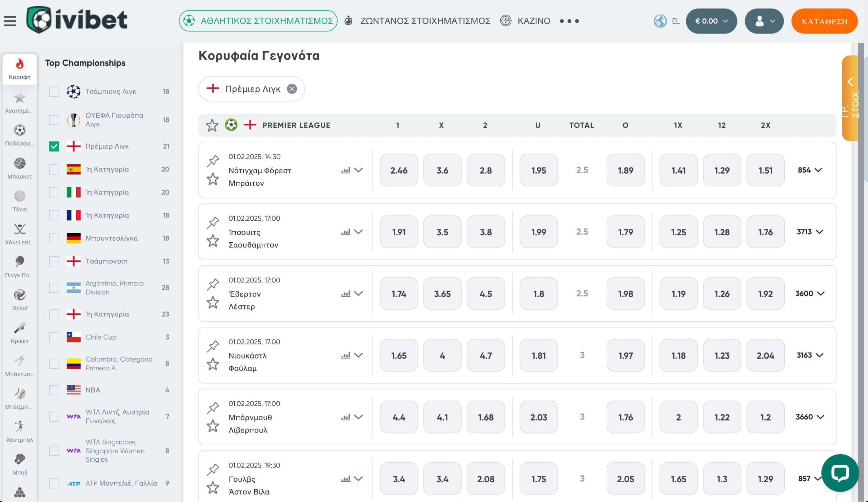Open the hamburger menu icon
This screenshot has height=502, width=868.
[10, 21]
